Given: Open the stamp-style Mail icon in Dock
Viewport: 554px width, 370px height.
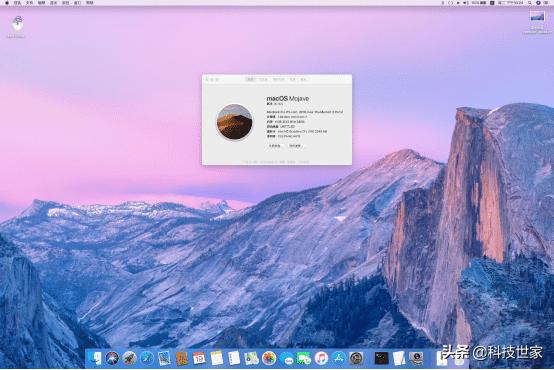Looking at the screenshot, I should tap(164, 358).
